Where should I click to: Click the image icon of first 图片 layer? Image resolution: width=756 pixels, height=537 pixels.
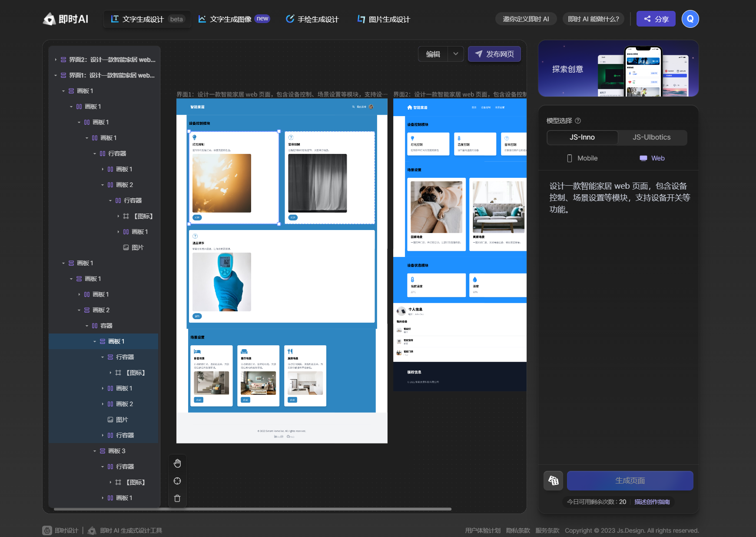[126, 247]
